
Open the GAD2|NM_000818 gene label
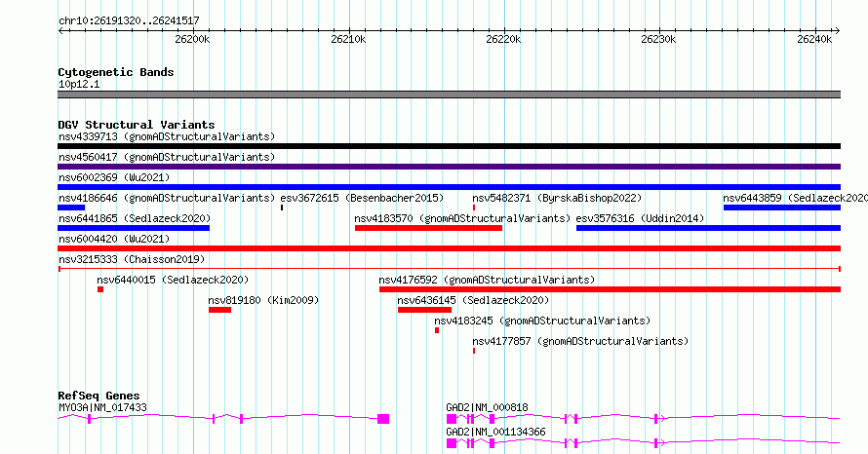click(x=487, y=407)
